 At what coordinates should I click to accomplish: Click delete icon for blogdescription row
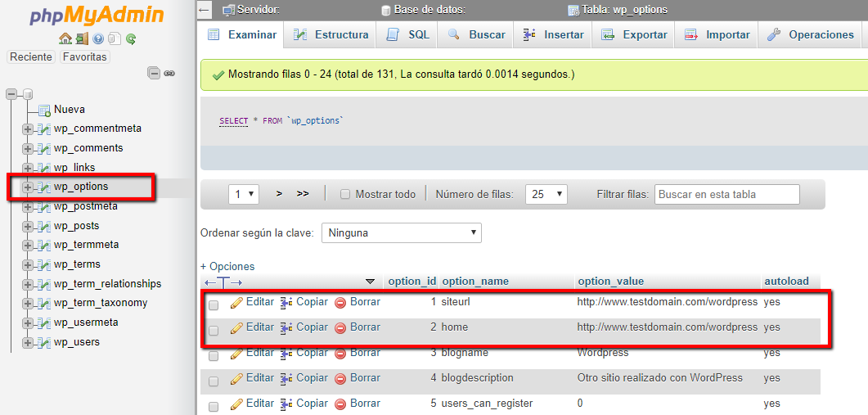pyautogui.click(x=340, y=379)
